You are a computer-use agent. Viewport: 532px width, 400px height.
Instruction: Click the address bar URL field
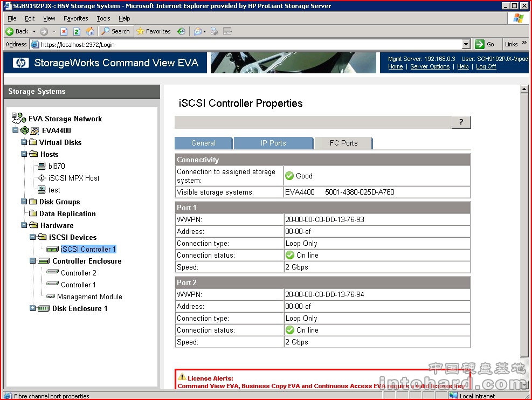[x=246, y=44]
